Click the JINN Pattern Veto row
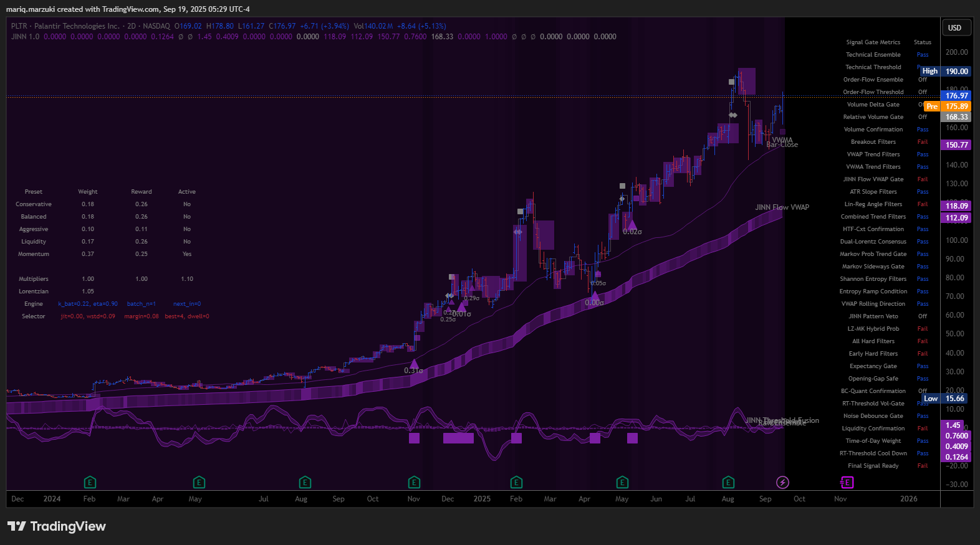This screenshot has width=980, height=545. (888, 316)
